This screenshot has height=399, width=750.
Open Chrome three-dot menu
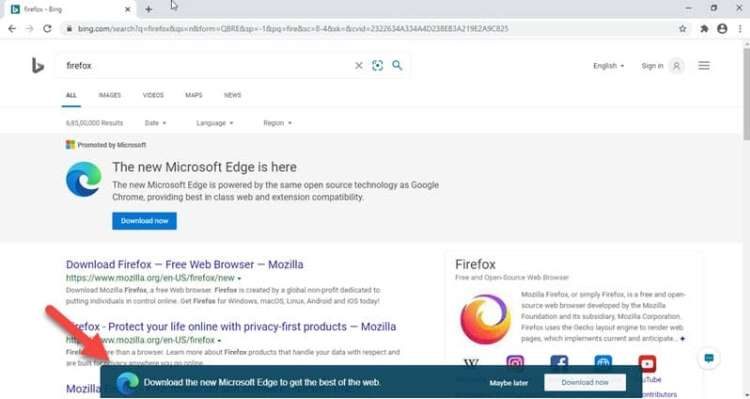(740, 29)
